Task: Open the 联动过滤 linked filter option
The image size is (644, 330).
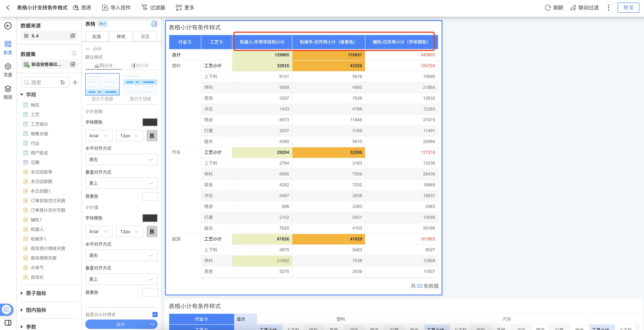Action: click(585, 8)
